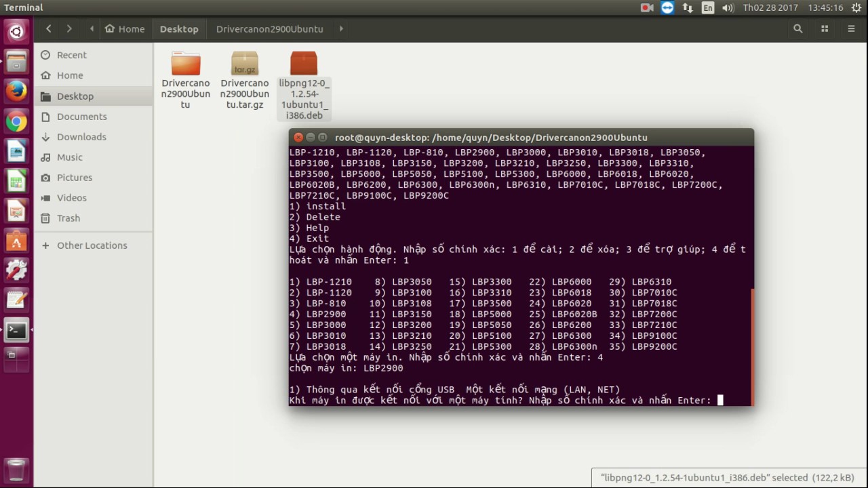This screenshot has width=868, height=488.
Task: Open the Trash from the dock
Action: pos(16,470)
